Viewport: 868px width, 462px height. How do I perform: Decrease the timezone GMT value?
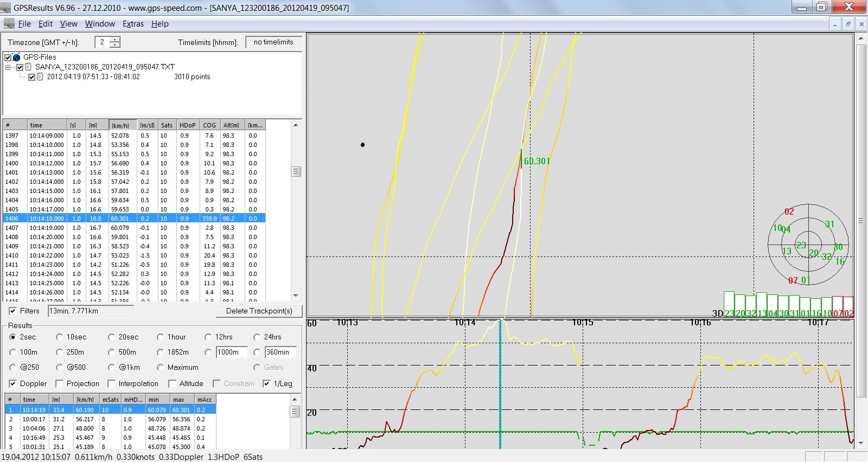[115, 44]
